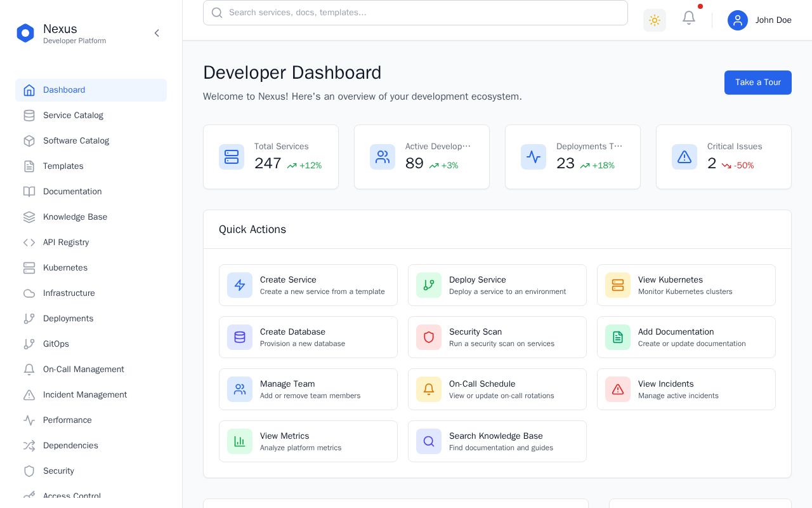Toggle the sun theme switch
The height and width of the screenshot is (508, 812).
coord(655,20)
